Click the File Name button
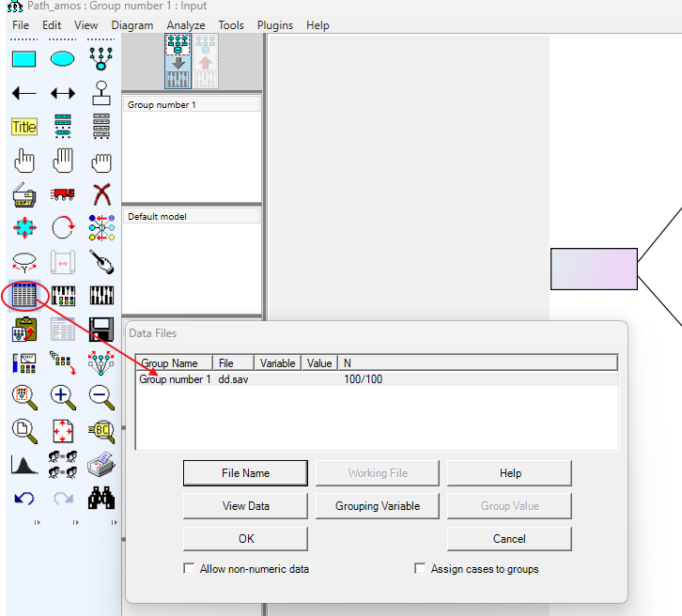This screenshot has width=682, height=616. (245, 473)
